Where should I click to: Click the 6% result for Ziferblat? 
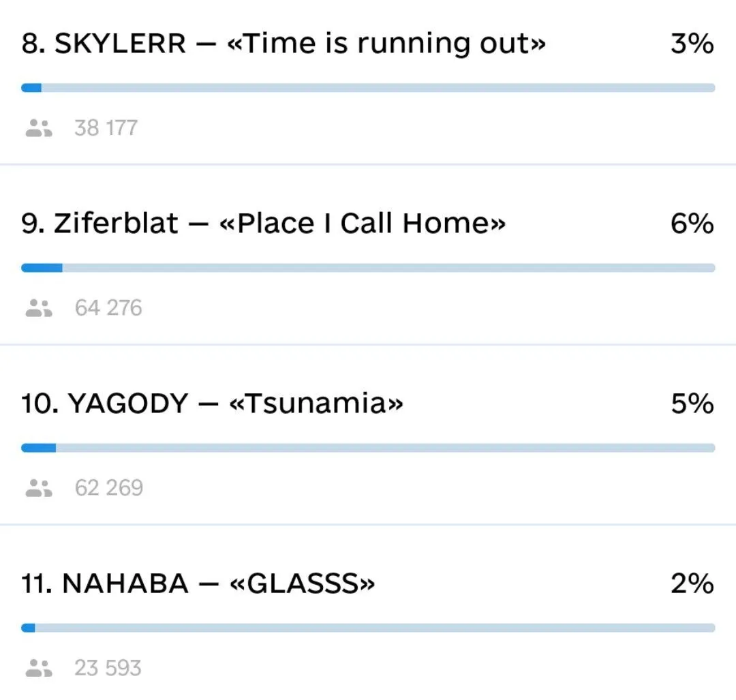(692, 224)
